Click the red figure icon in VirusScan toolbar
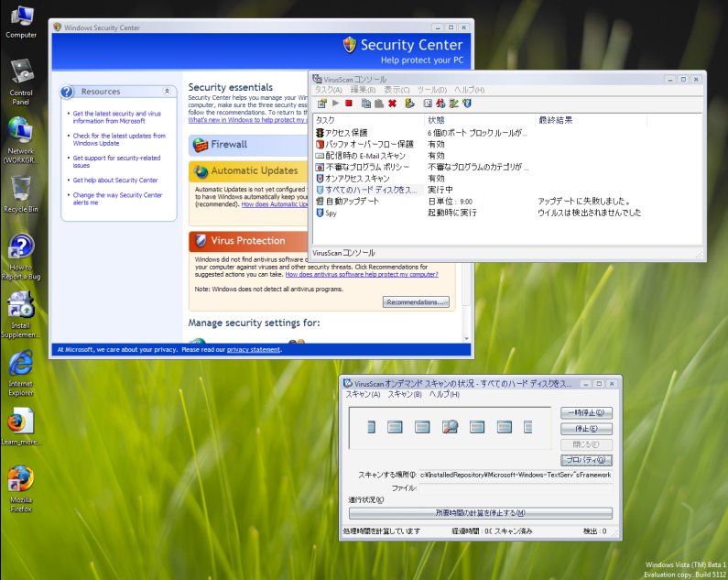This screenshot has height=580, width=728. click(440, 104)
